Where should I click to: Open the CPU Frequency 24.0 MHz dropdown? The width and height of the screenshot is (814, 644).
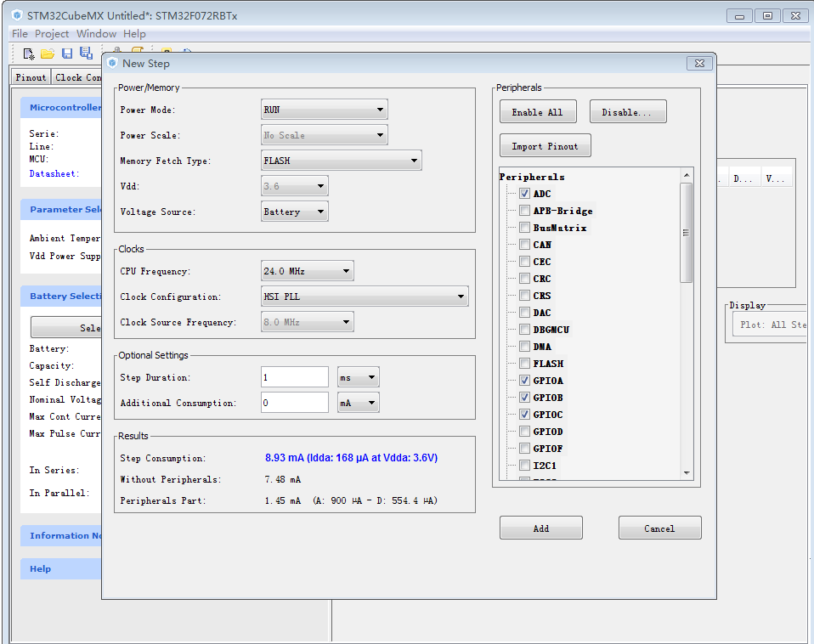(308, 271)
